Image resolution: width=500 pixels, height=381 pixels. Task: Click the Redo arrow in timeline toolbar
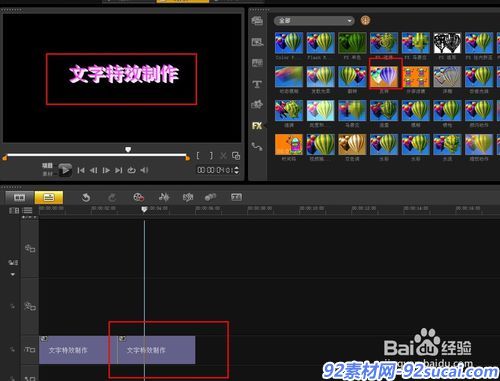(112, 197)
